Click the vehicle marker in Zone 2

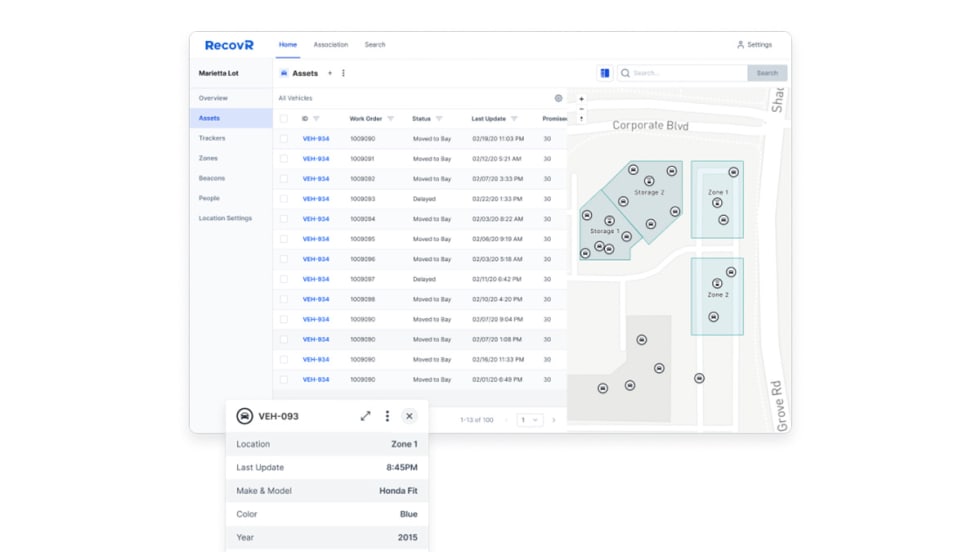[x=717, y=284]
